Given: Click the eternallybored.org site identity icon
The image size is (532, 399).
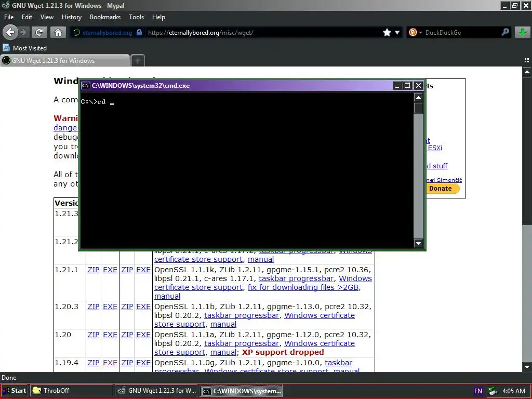Looking at the screenshot, I should (x=76, y=32).
